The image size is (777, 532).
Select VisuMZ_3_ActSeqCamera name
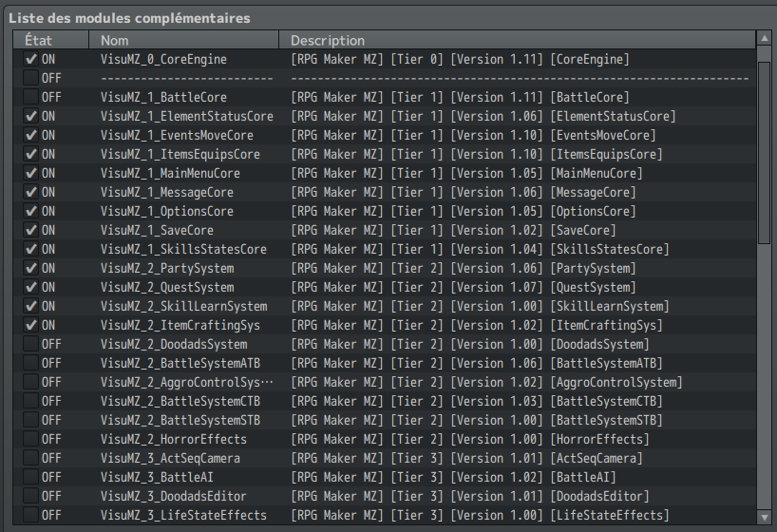point(170,459)
